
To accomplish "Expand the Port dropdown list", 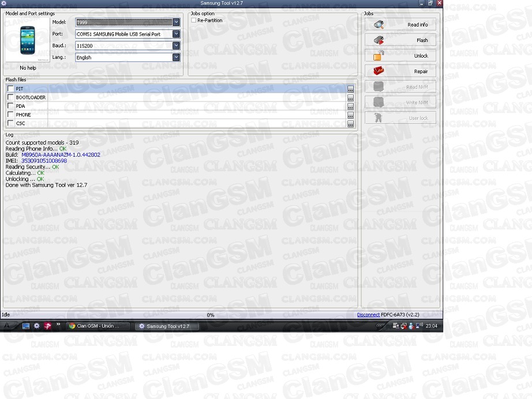I will tap(176, 34).
